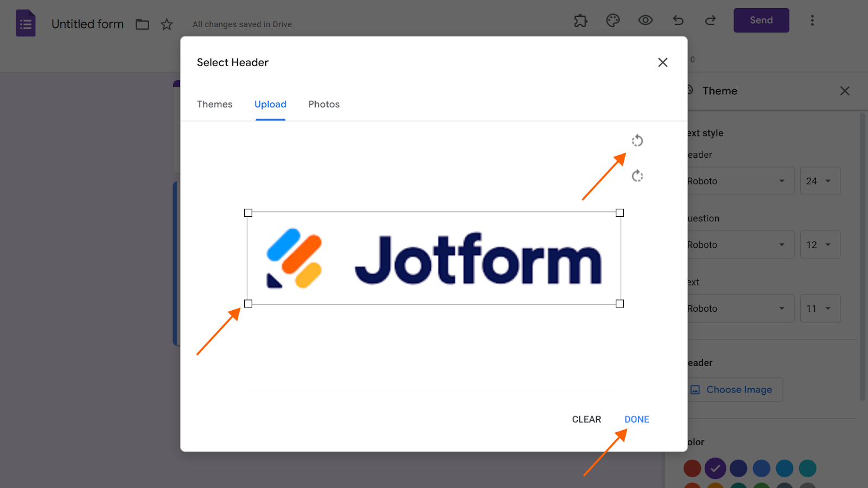868x488 pixels.
Task: Open the Photos tab
Action: point(324,104)
